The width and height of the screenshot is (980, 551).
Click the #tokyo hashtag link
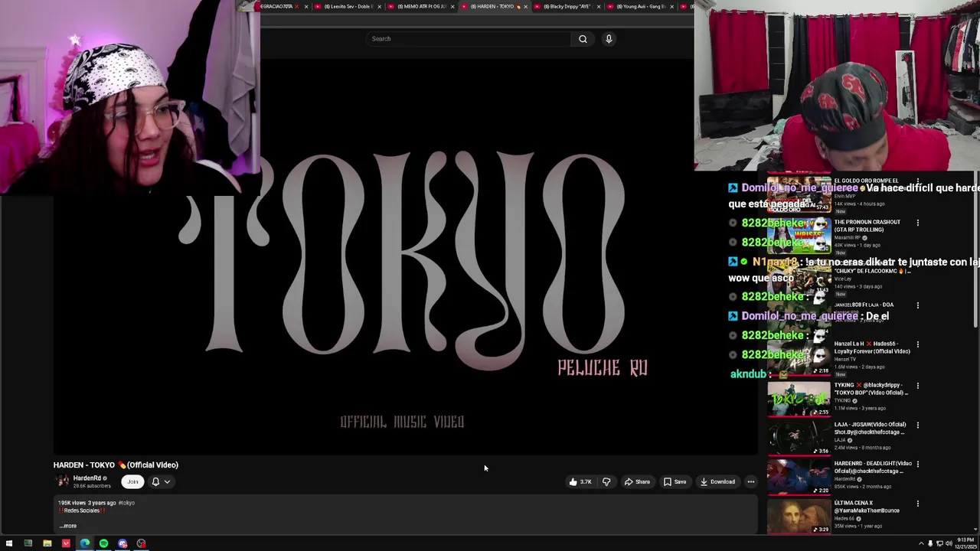coord(126,503)
